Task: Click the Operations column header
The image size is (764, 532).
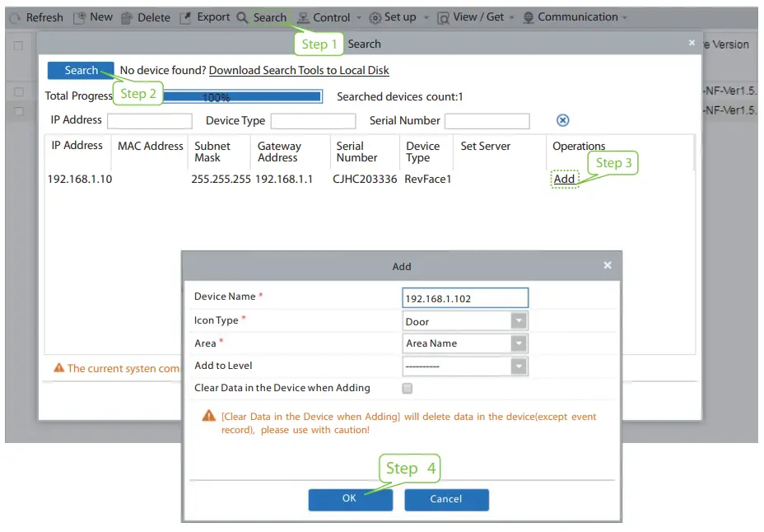Action: 579,146
